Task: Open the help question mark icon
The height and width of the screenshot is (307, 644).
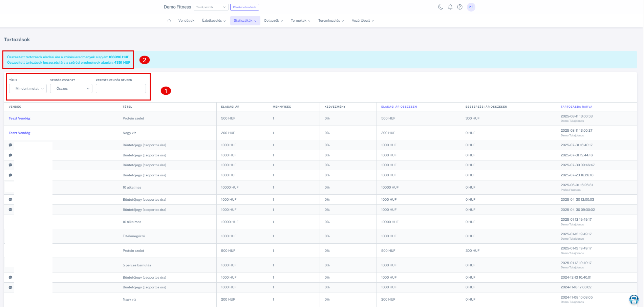Action: (459, 7)
